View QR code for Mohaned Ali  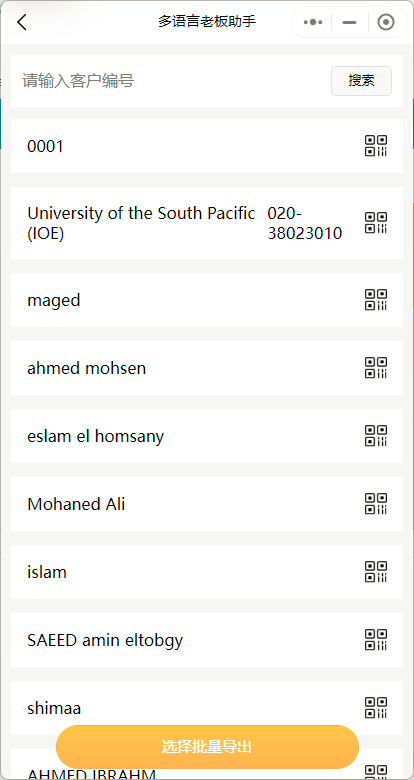tap(376, 504)
